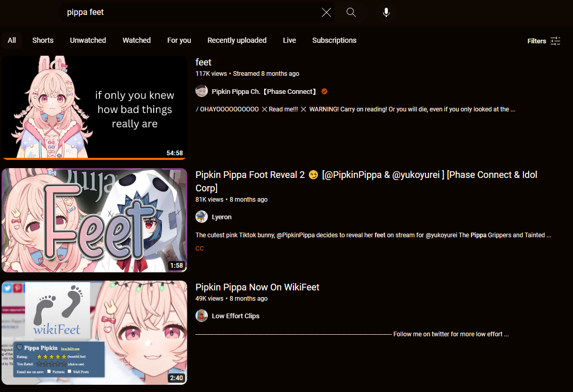Click the "if only you knew" video thumbnail
The width and height of the screenshot is (573, 392).
click(94, 107)
